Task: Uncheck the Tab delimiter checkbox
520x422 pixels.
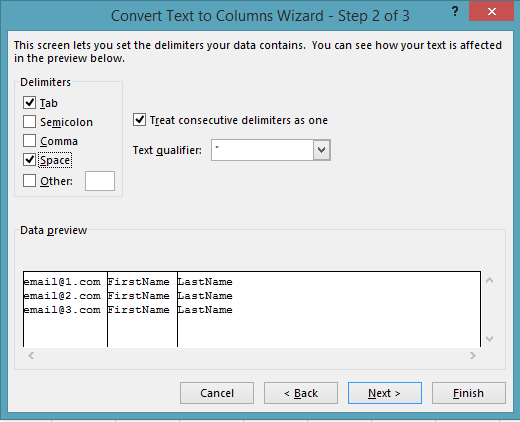Action: 29,103
